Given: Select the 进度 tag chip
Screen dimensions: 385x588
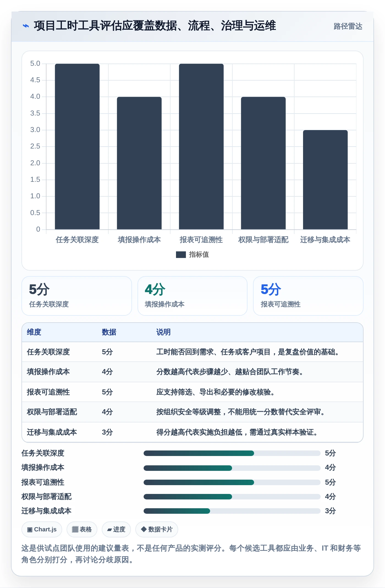Looking at the screenshot, I should pyautogui.click(x=116, y=529).
